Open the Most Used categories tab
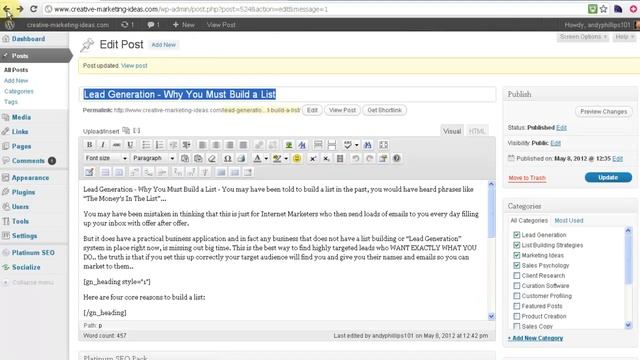This screenshot has height=360, width=640. [569, 220]
